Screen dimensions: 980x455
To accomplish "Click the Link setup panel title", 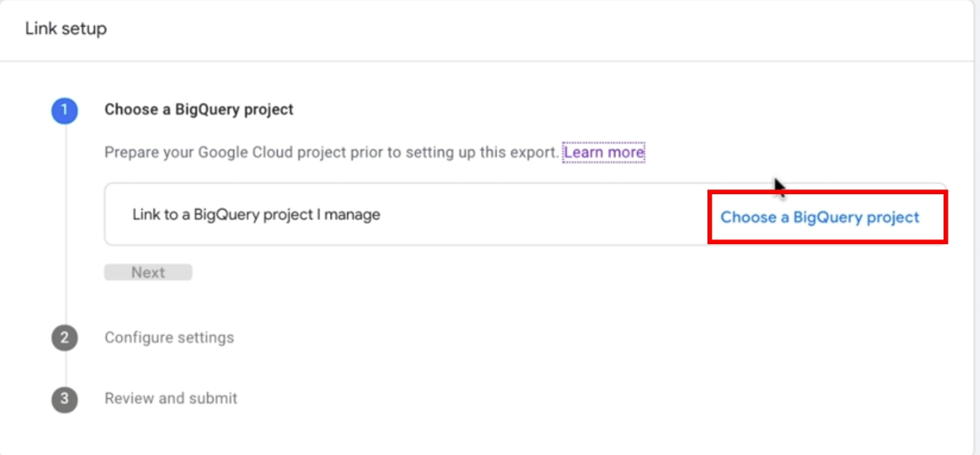I will (x=66, y=29).
